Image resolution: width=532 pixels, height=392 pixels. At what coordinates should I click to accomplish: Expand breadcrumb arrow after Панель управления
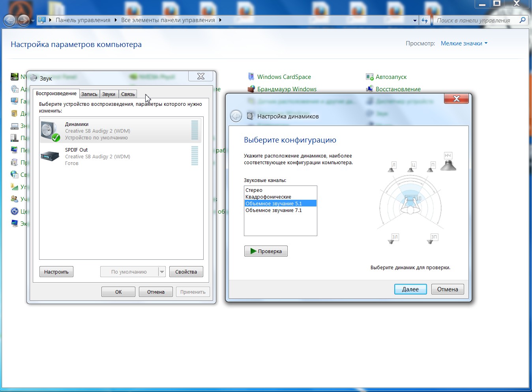click(116, 20)
